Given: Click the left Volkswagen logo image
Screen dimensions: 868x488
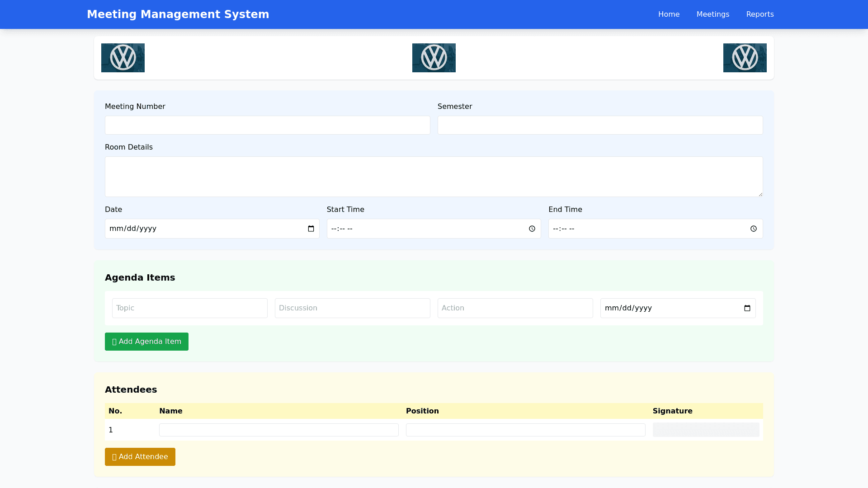Looking at the screenshot, I should tap(123, 58).
